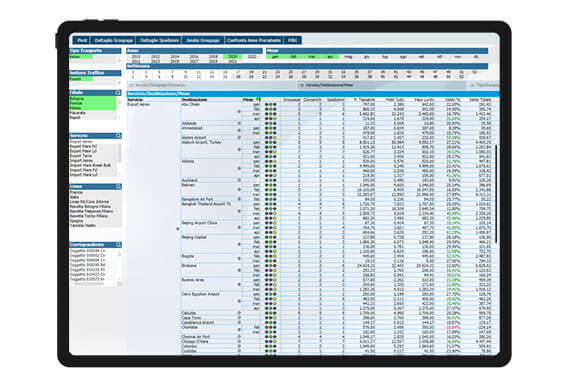Toggle the highlighted 2020 year
This screenshot has height=390, width=570.
tap(232, 57)
